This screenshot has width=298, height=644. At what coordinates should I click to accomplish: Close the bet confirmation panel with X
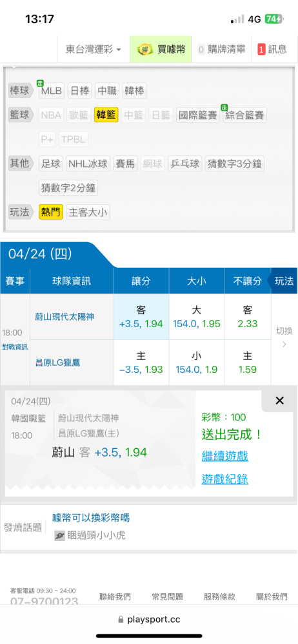[x=279, y=401]
